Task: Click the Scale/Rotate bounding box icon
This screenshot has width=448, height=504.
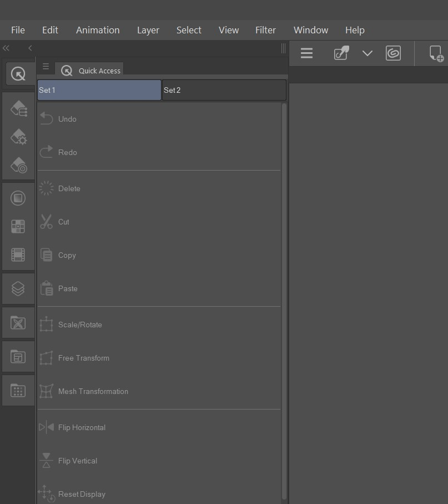Action: pyautogui.click(x=46, y=324)
